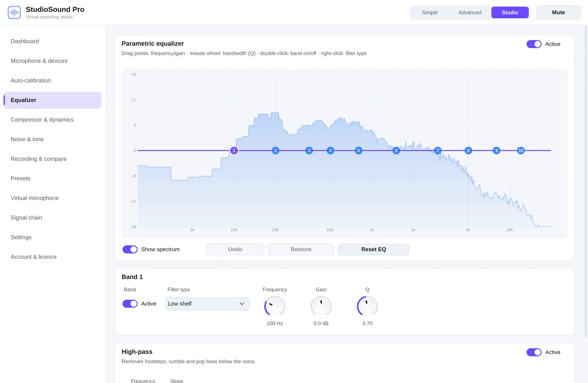Toggle the High-pass Active switch
Viewport: 588px width, 383px height.
pos(534,352)
